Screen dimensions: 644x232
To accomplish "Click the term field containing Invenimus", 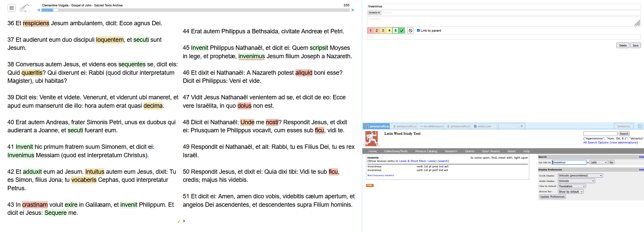I will pyautogui.click(x=504, y=6).
